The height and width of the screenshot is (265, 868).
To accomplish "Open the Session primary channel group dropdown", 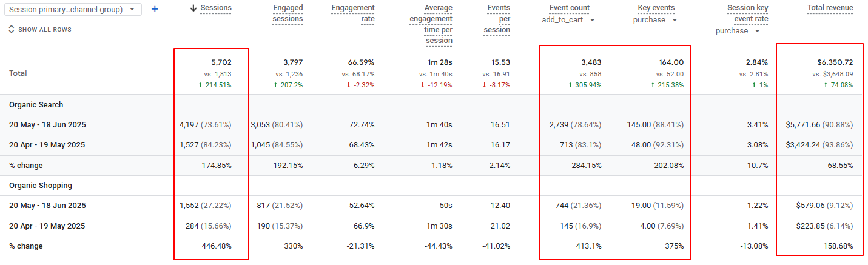I will click(x=72, y=10).
